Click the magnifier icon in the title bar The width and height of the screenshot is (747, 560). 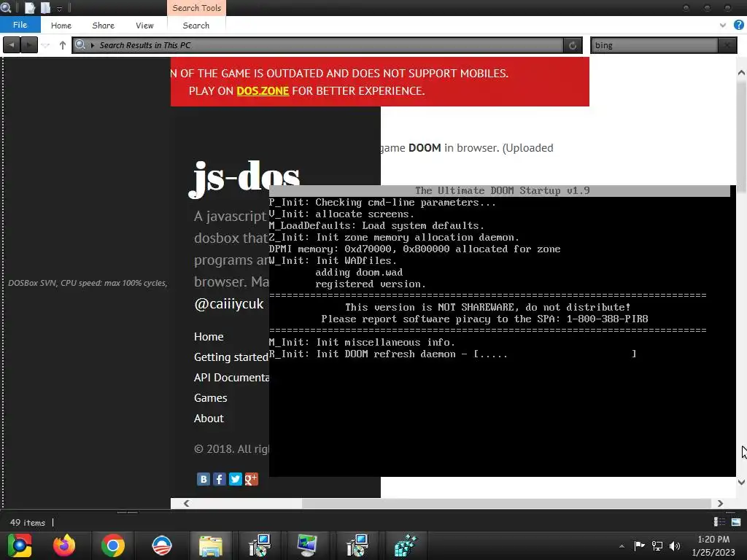pyautogui.click(x=6, y=7)
